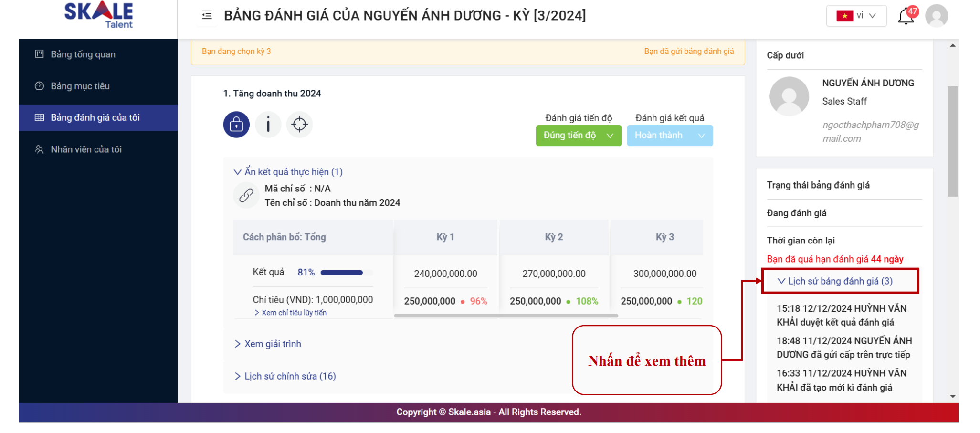Open the vi language selector
Viewport: 980px width, 433px height.
coord(856,16)
